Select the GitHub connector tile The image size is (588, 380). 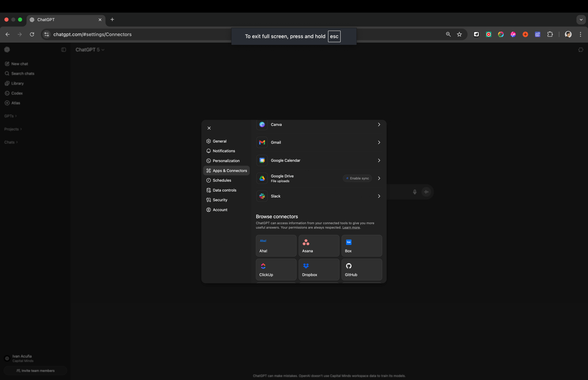361,269
